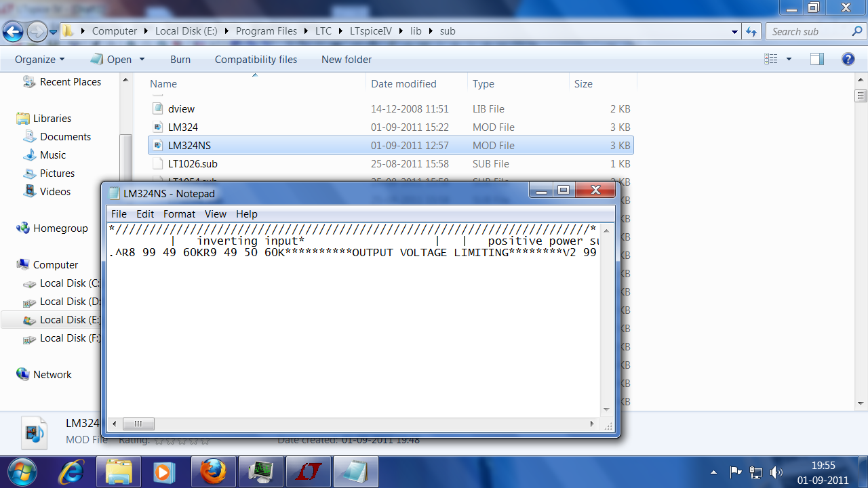Open Documents library
868x488 pixels.
tap(65, 136)
